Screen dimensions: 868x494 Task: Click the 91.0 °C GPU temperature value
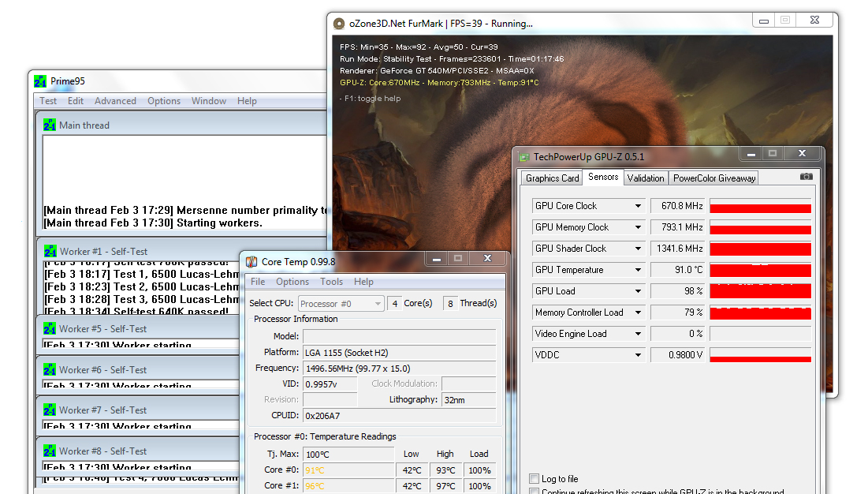pyautogui.click(x=677, y=270)
